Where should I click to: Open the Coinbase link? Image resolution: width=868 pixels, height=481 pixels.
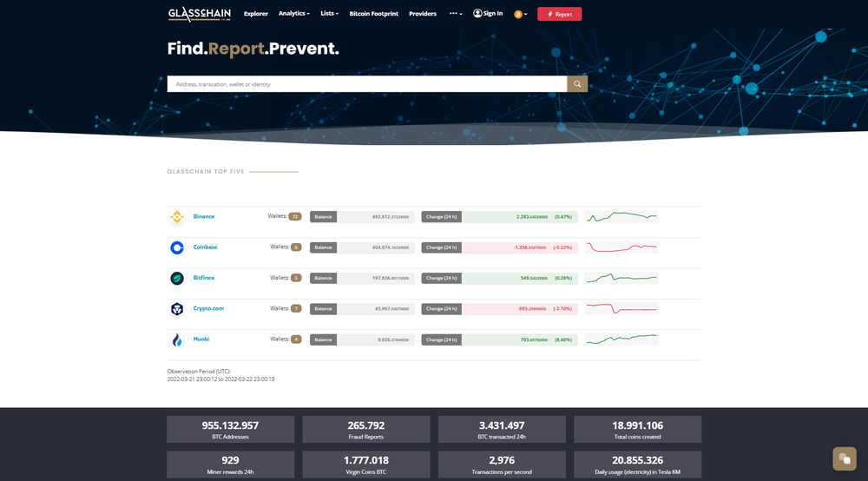pyautogui.click(x=205, y=247)
